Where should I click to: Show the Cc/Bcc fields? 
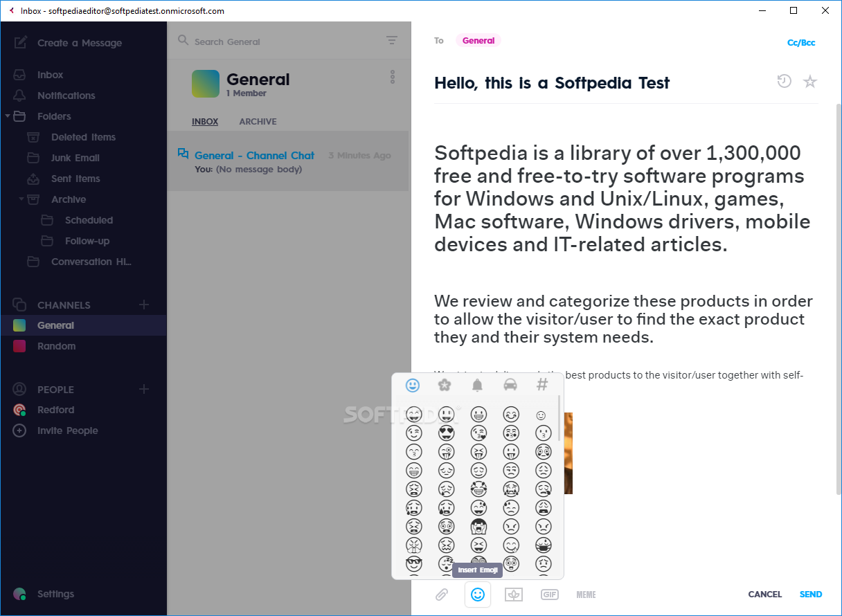point(801,42)
